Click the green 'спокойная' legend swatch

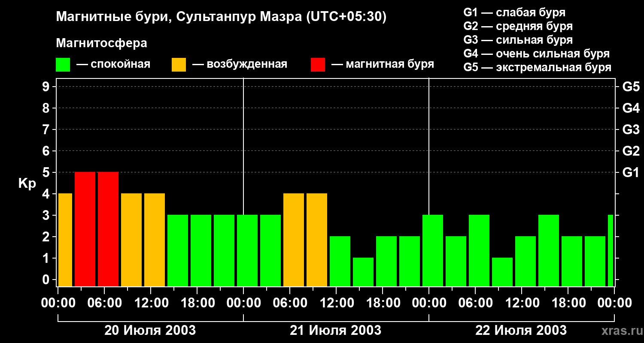(x=63, y=65)
